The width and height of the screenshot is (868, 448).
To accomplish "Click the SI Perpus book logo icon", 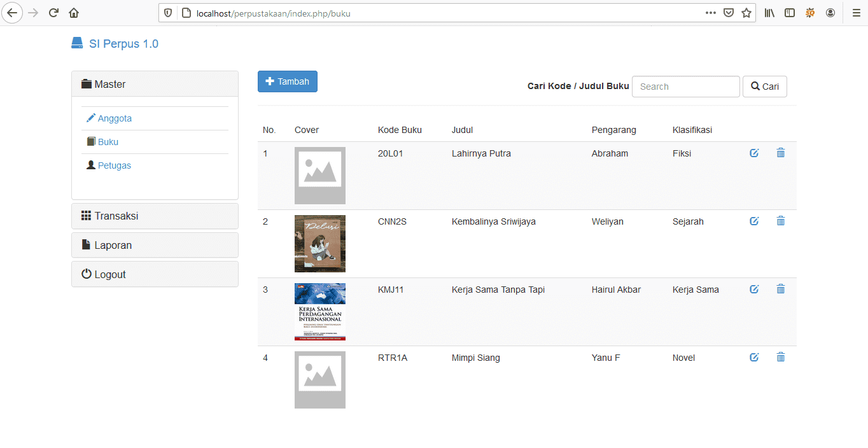I will (x=77, y=42).
